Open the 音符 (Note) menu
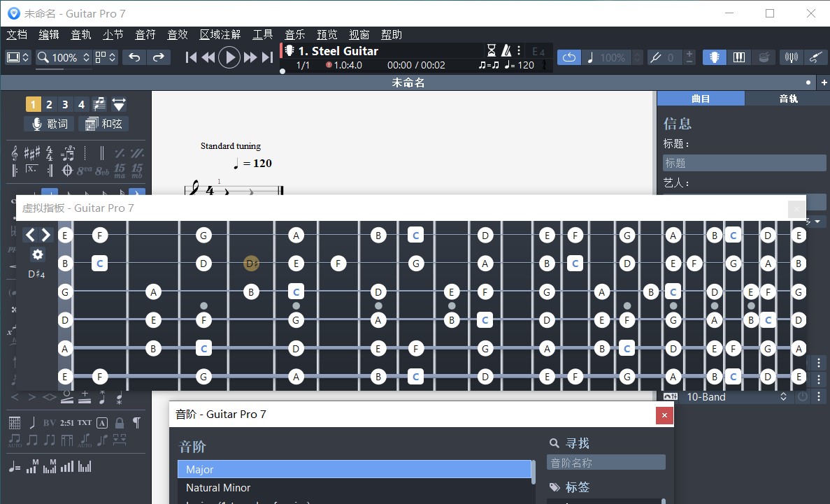The width and height of the screenshot is (830, 504). [x=145, y=34]
